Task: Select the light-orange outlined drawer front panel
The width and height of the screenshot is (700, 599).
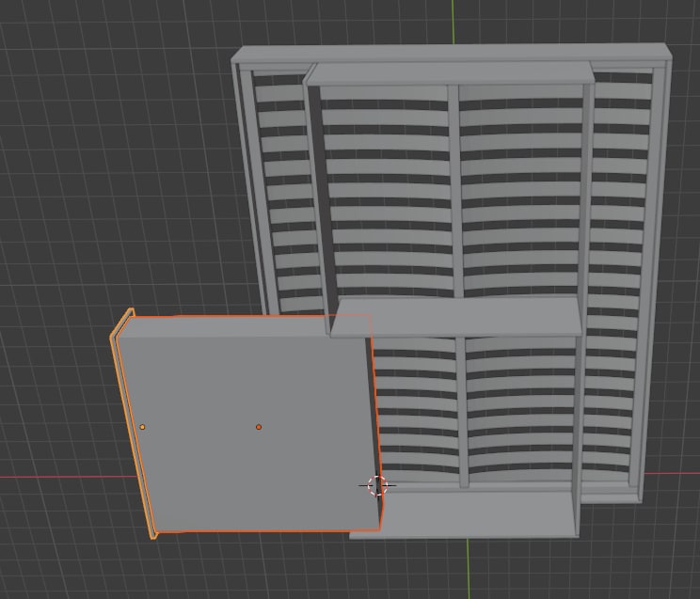Action: (131, 424)
